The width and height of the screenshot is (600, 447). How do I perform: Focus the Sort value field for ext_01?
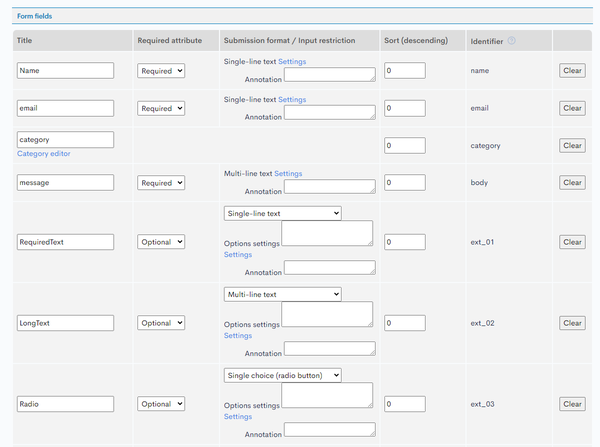(405, 242)
